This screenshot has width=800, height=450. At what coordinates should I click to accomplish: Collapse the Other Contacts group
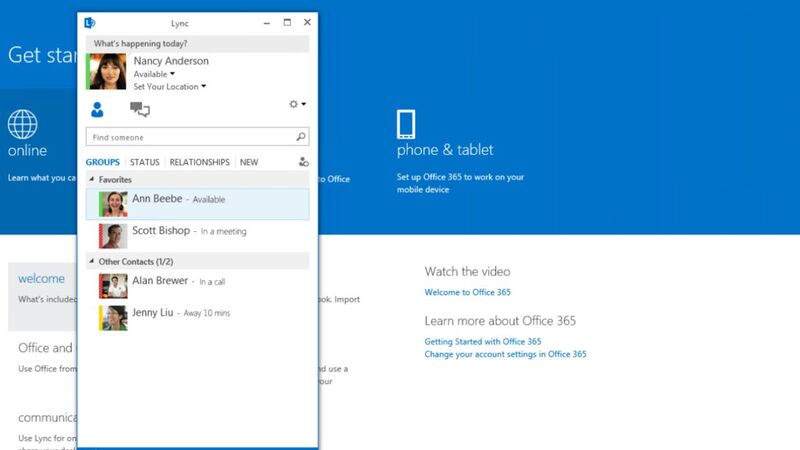[x=93, y=262]
